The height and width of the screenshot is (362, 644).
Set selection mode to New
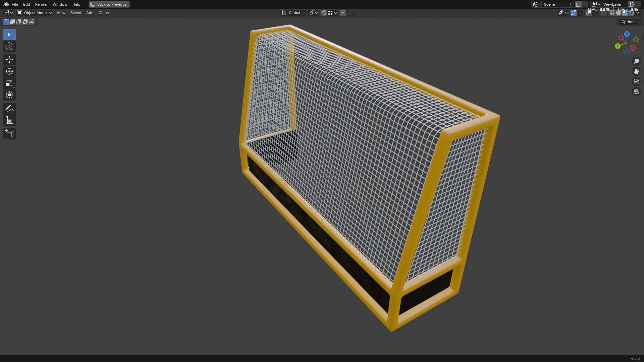(x=6, y=22)
